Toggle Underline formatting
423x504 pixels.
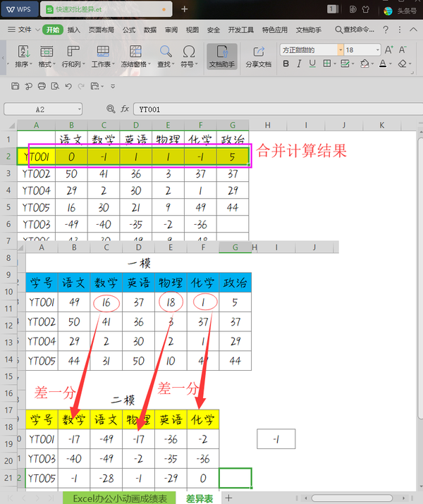tap(312, 63)
